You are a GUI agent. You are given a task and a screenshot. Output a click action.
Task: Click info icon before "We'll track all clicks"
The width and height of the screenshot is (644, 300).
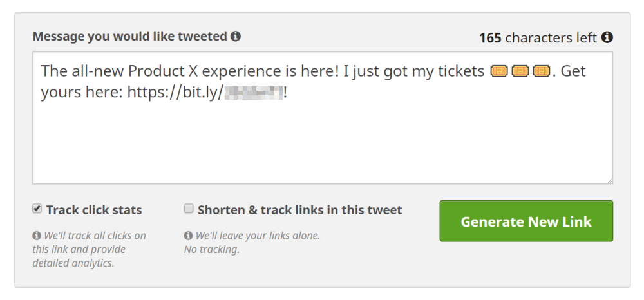[37, 236]
